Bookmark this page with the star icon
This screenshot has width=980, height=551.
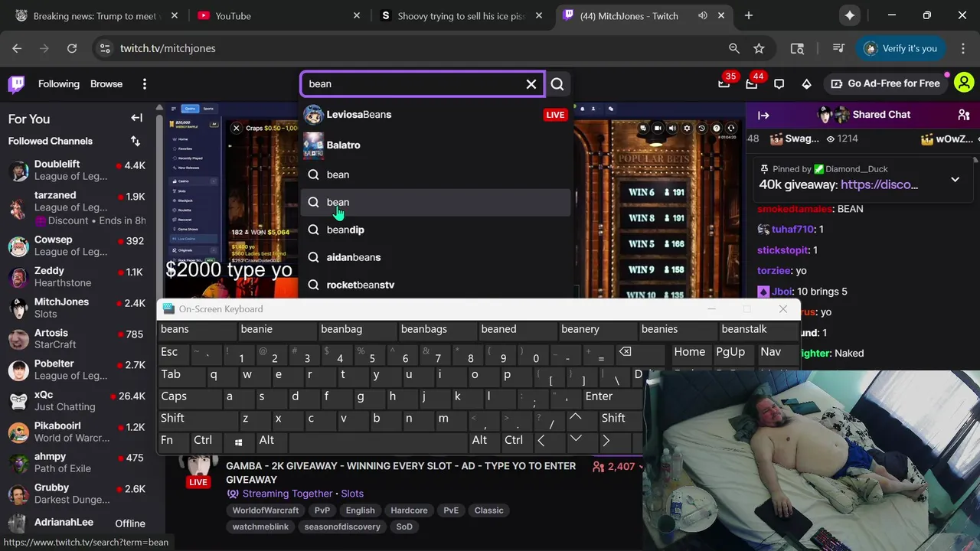point(759,48)
